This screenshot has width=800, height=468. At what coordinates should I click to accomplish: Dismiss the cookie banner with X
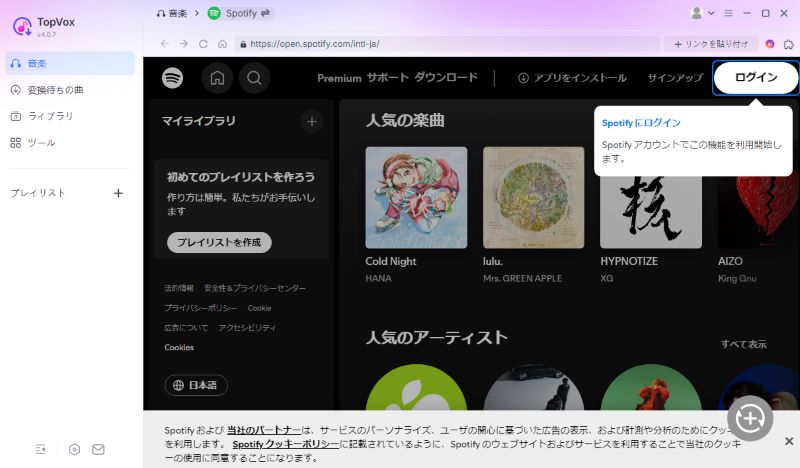click(789, 441)
